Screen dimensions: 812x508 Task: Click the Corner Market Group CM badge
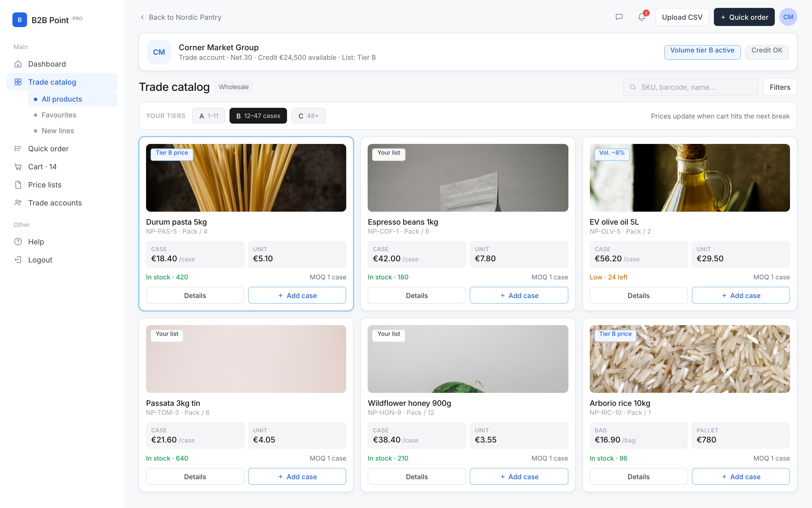click(x=159, y=52)
